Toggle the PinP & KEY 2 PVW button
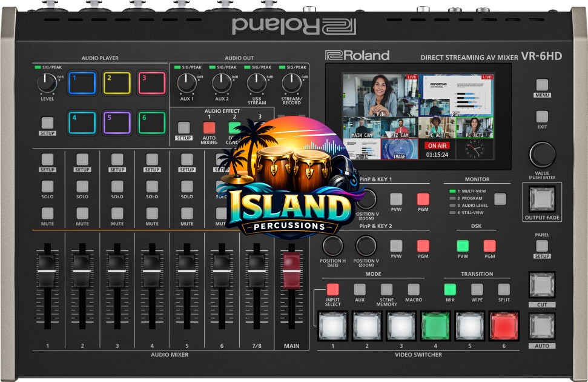588x382 pixels. pos(396,246)
